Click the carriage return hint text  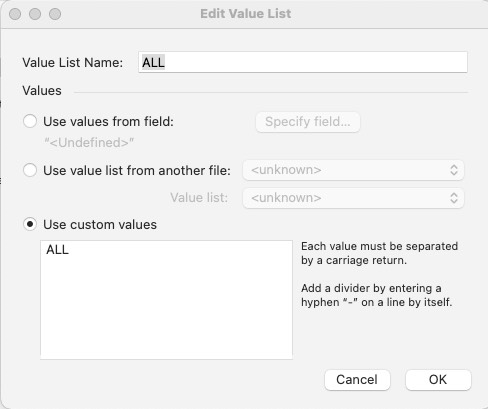tap(379, 253)
